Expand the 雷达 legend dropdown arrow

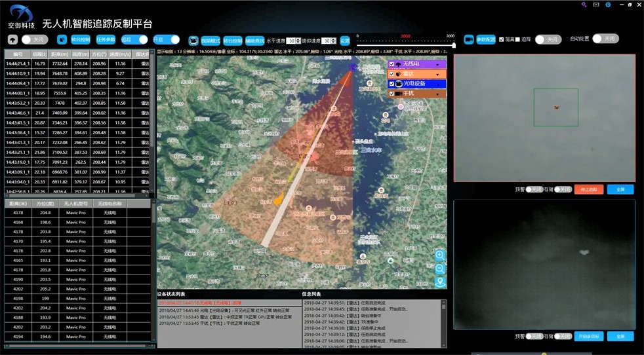pos(438,74)
